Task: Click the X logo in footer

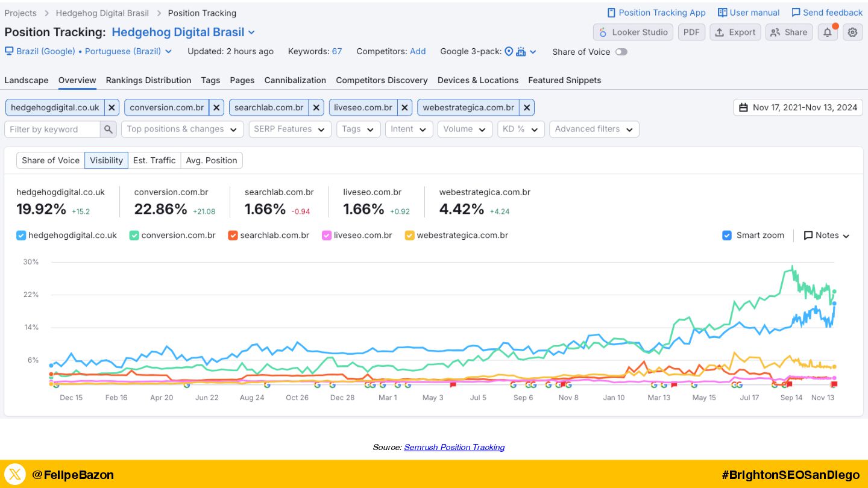Action: [15, 475]
